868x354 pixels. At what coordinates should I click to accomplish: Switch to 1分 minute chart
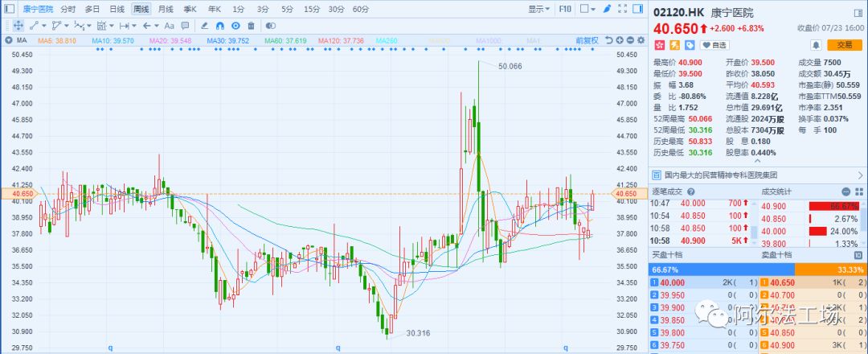239,9
